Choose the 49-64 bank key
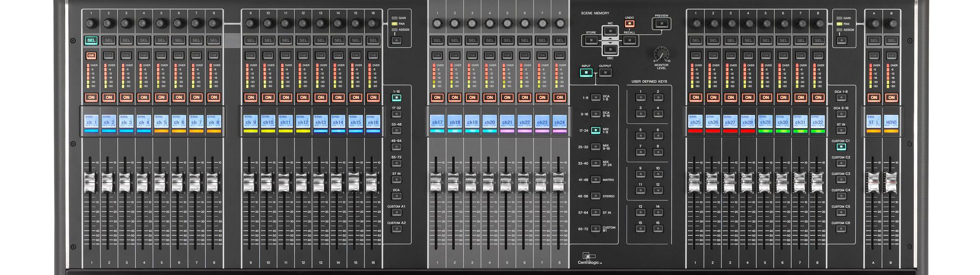980x275 pixels. point(396,147)
